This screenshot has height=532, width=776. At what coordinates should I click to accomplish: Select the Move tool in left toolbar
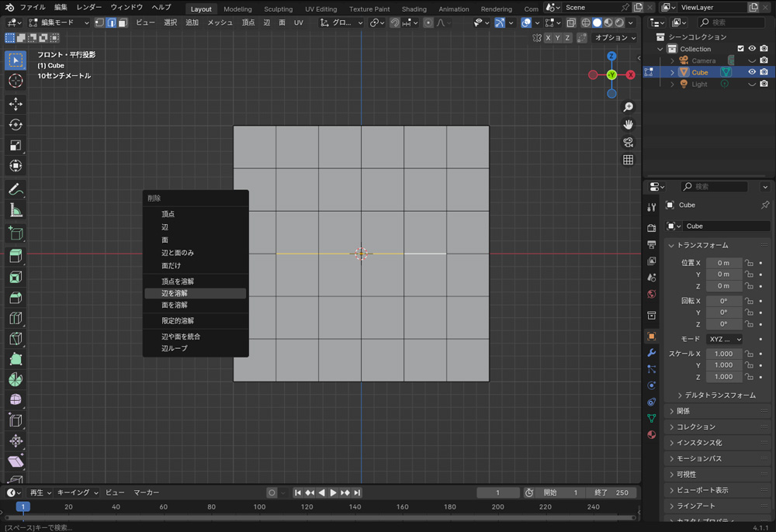[x=16, y=104]
